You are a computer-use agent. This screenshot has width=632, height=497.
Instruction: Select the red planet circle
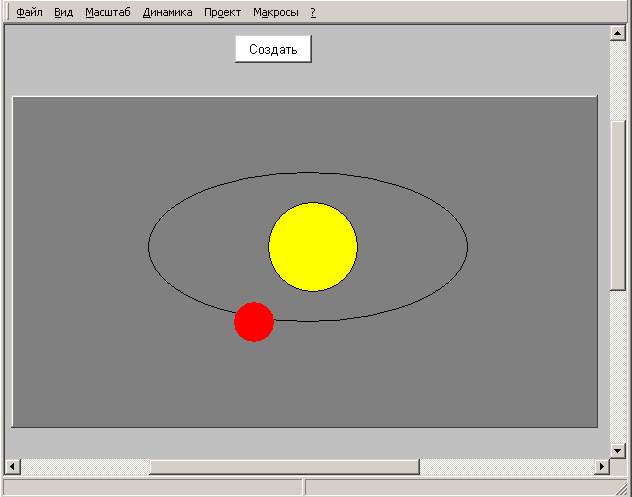254,322
